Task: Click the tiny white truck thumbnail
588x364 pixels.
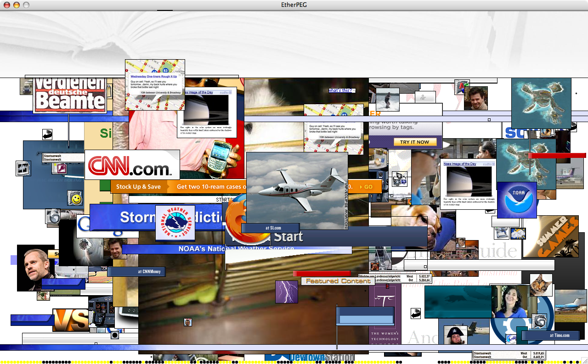Action: 26,86
